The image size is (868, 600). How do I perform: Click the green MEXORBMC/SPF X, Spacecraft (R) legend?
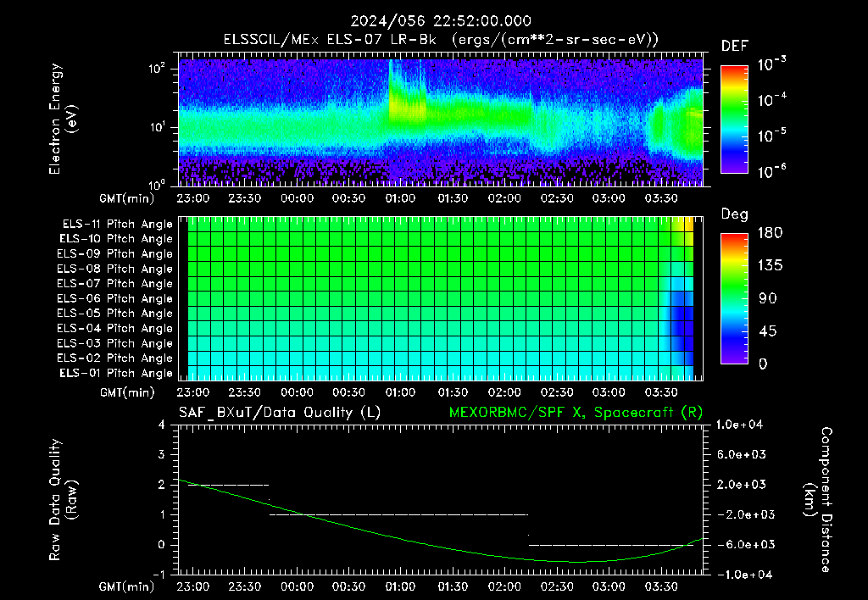pyautogui.click(x=576, y=413)
